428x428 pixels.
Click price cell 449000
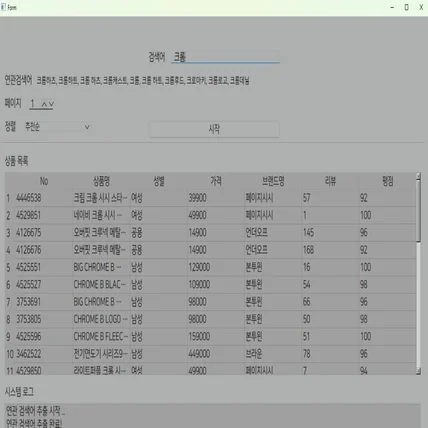pyautogui.click(x=216, y=354)
